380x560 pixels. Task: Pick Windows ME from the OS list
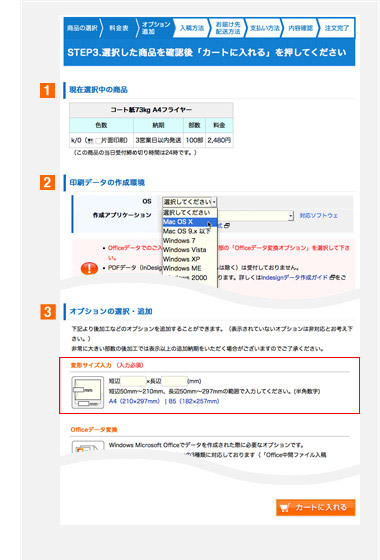pyautogui.click(x=190, y=268)
